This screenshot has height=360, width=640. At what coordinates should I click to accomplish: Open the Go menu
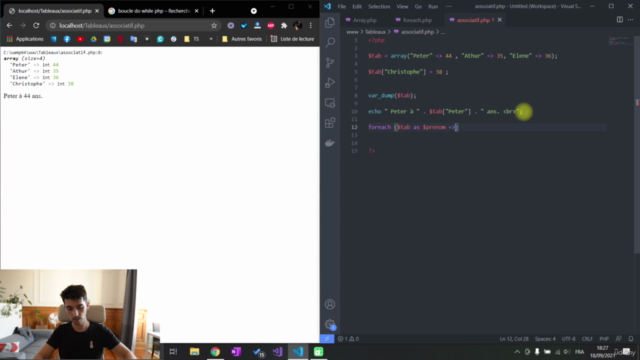(x=418, y=7)
